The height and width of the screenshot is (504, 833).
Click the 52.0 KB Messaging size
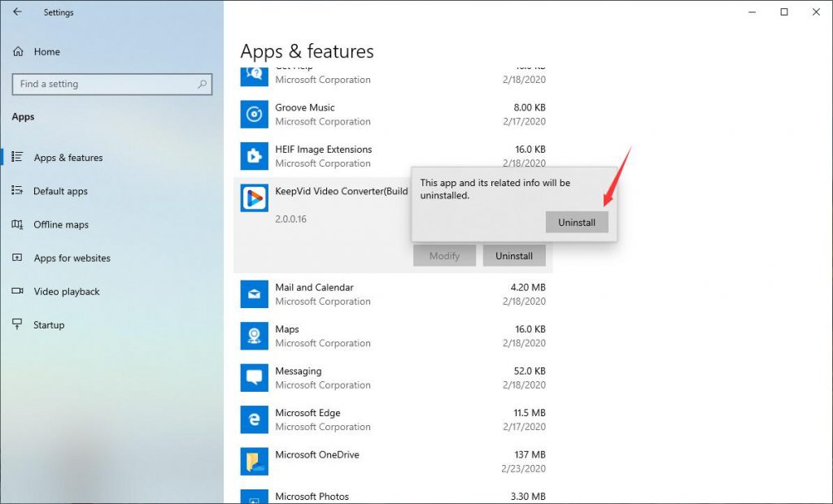(530, 371)
